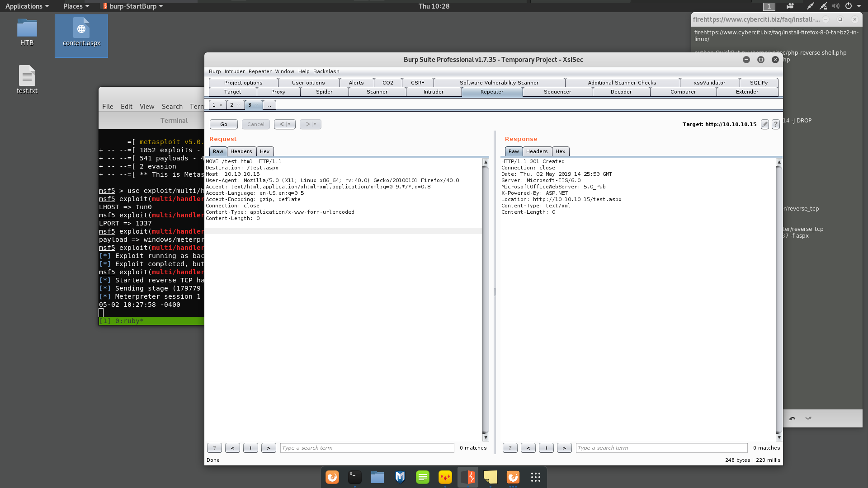Open the Places menu in the top bar
Screen dimensions: 868x488
pyautogui.click(x=76, y=6)
